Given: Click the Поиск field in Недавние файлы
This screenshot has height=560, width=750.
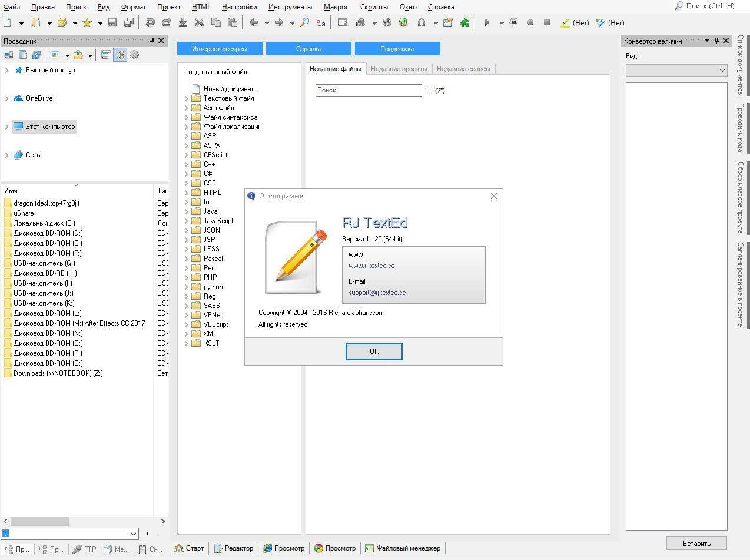Looking at the screenshot, I should coord(369,90).
